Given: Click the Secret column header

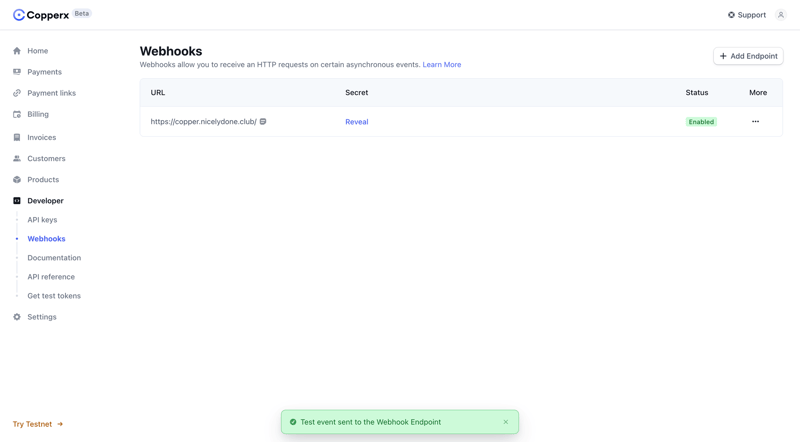Looking at the screenshot, I should (x=357, y=92).
